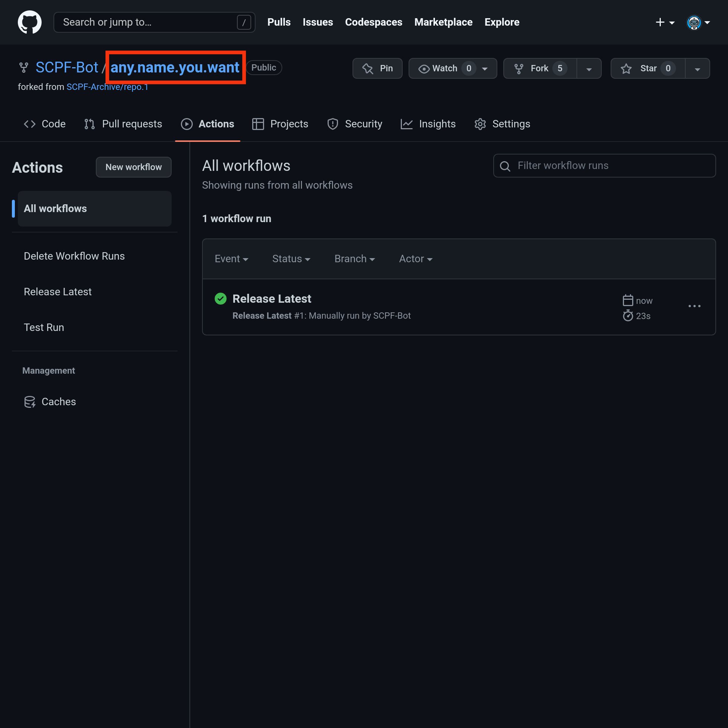This screenshot has height=728, width=728.
Task: Click the GitHub Octocat logo
Action: tap(29, 22)
